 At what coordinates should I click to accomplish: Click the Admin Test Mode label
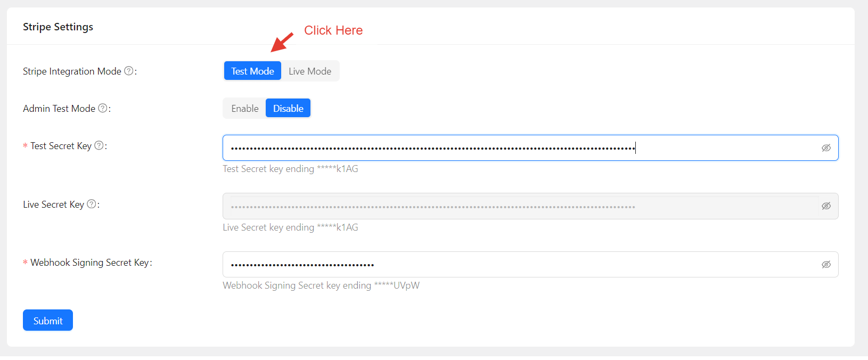(x=59, y=109)
